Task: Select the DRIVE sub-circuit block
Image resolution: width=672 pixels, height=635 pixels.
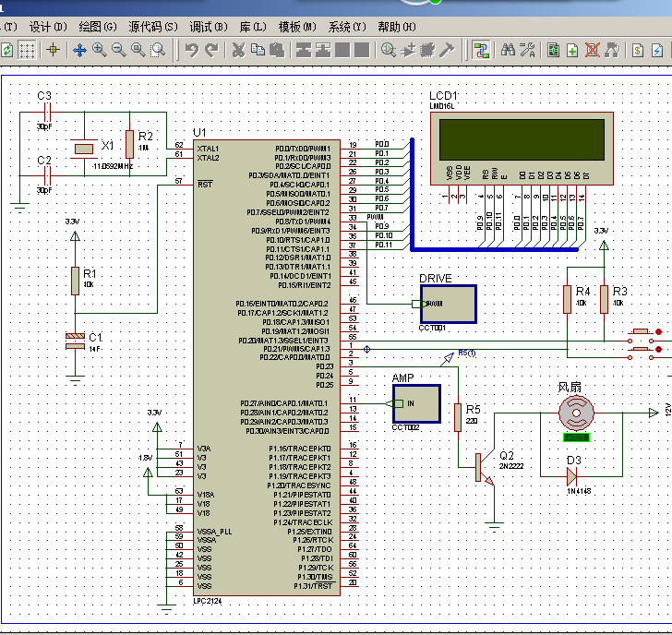Action: coord(449,305)
